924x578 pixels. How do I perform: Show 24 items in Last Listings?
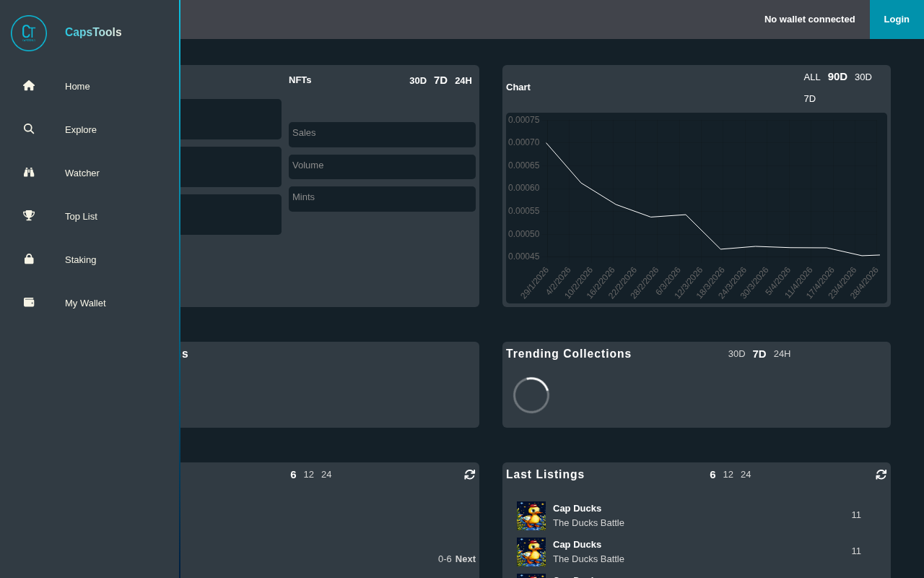(x=746, y=475)
